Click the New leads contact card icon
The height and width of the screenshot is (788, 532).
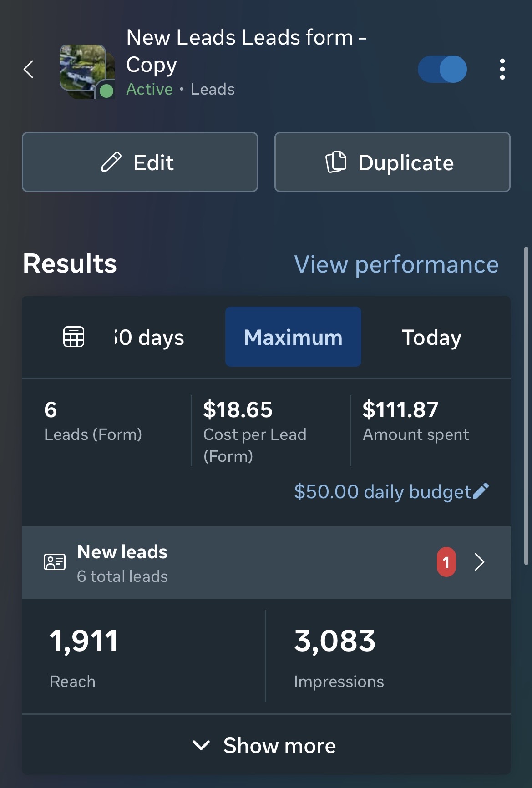pos(55,562)
